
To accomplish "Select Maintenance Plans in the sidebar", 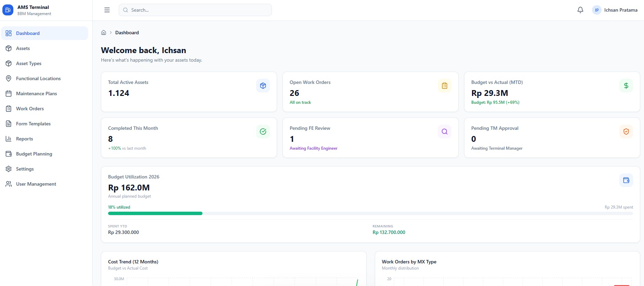I will tap(36, 94).
